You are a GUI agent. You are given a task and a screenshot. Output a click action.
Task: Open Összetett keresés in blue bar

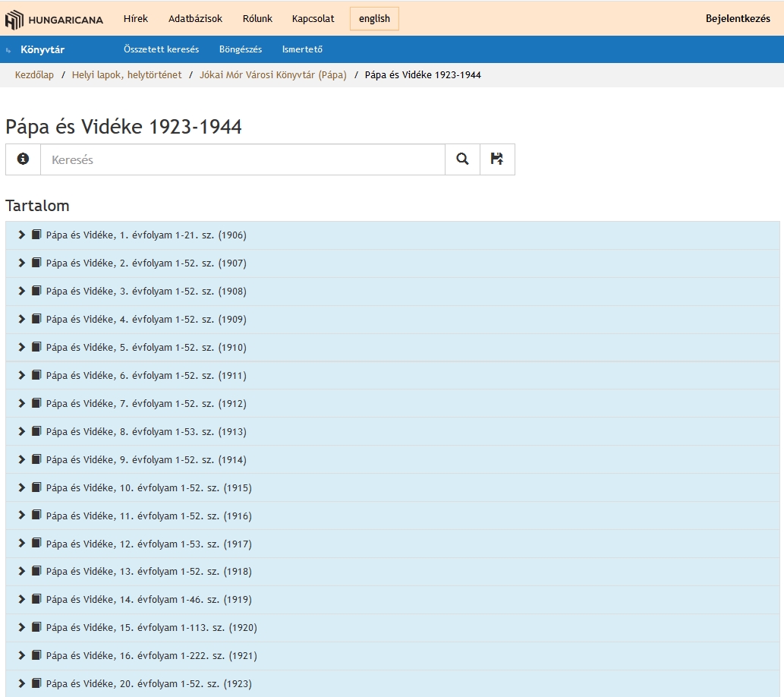point(161,49)
